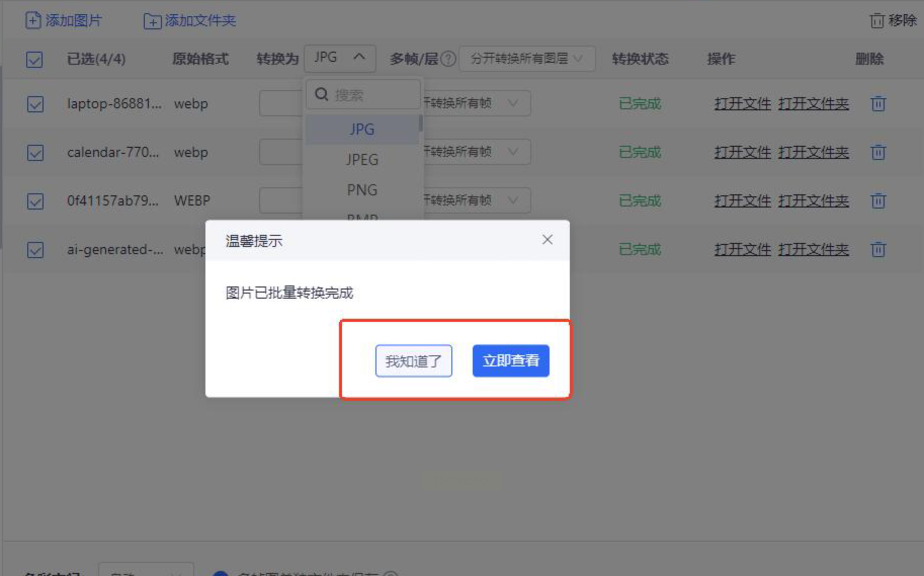Uncheck the laptop-86881 row checkbox

35,104
